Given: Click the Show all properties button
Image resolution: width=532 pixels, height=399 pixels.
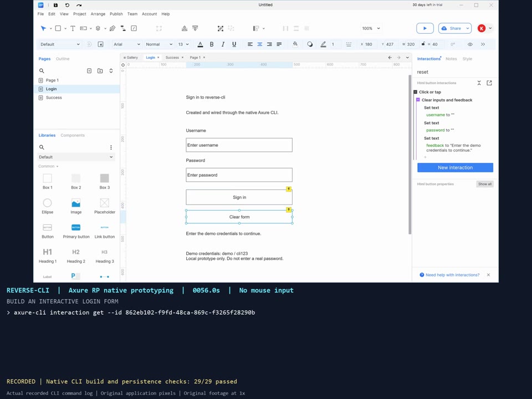Looking at the screenshot, I should [x=484, y=184].
